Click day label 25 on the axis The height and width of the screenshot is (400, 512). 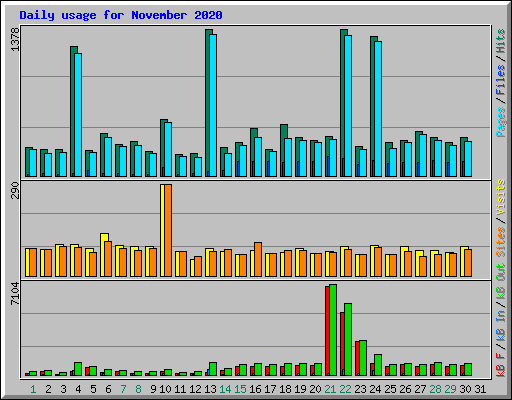coord(390,389)
